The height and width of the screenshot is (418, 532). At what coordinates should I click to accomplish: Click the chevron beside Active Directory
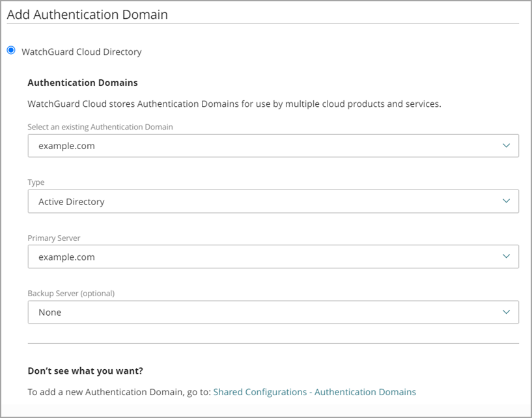[507, 201]
